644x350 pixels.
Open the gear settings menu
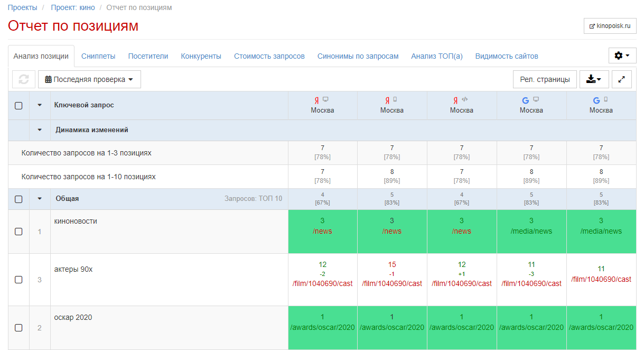(622, 56)
